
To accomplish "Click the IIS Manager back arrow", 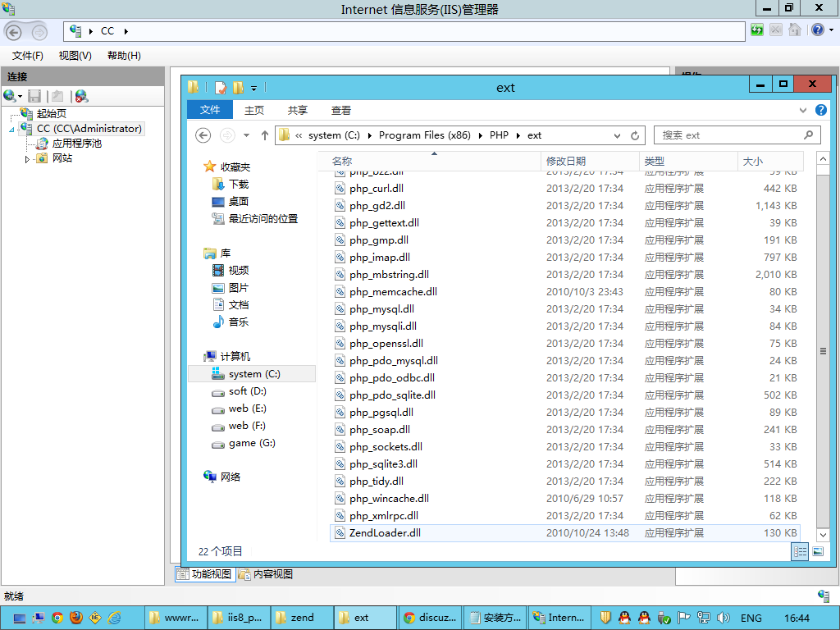I will (x=13, y=32).
